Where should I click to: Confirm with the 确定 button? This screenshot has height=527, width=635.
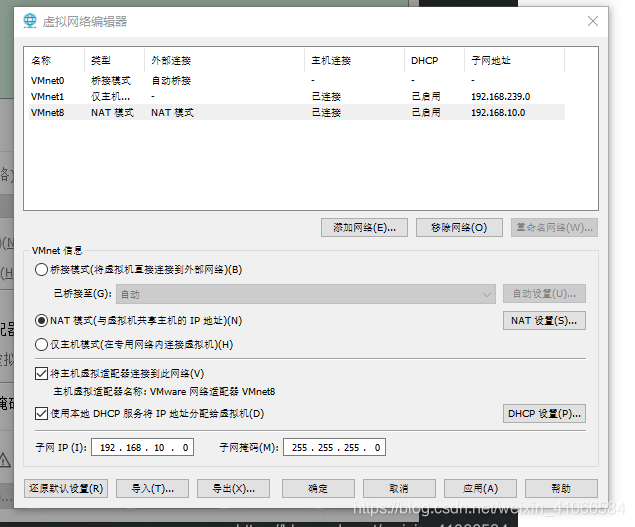pos(318,489)
